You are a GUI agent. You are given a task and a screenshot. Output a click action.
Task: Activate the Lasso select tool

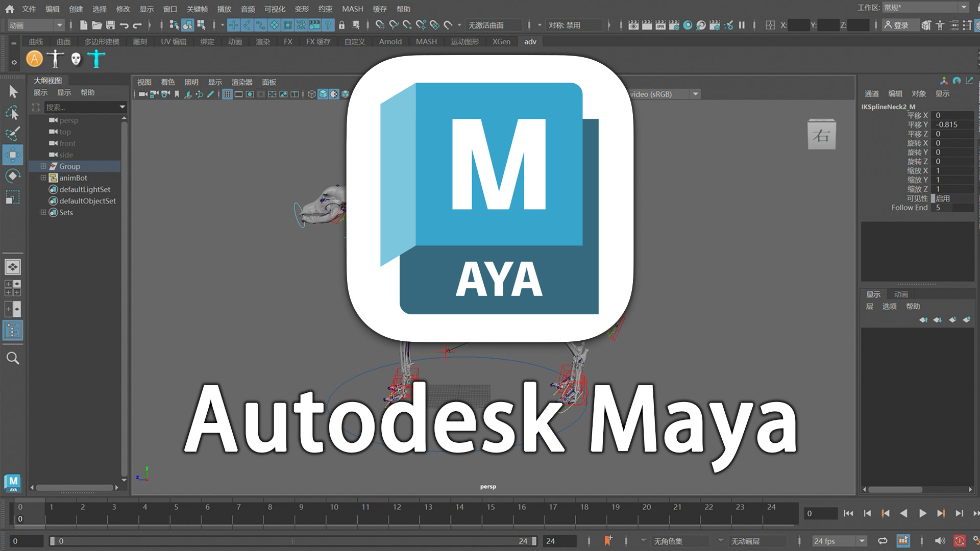click(13, 112)
